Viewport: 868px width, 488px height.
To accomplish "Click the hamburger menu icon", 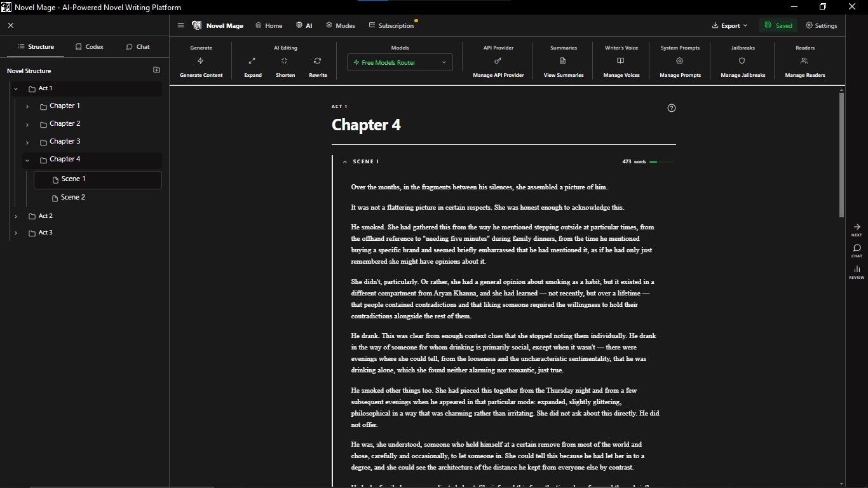I will [181, 25].
